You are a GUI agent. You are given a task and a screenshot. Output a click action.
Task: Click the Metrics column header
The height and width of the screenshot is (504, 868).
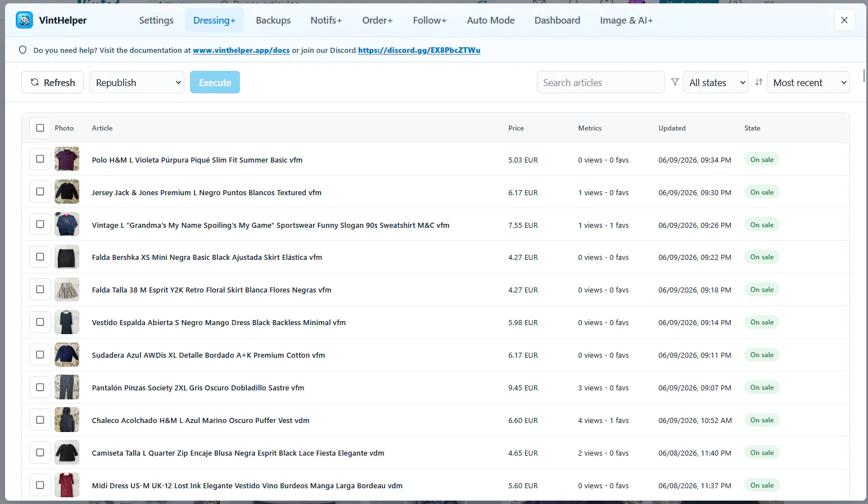tap(590, 128)
